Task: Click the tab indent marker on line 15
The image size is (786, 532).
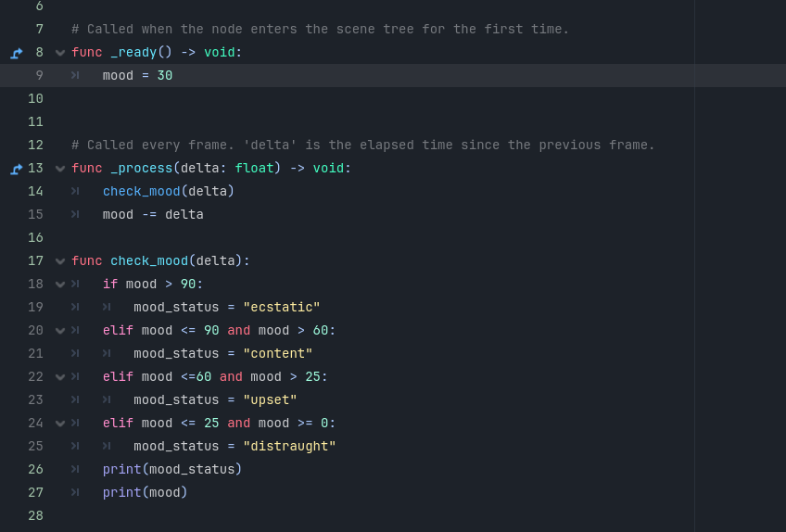Action: (x=75, y=215)
